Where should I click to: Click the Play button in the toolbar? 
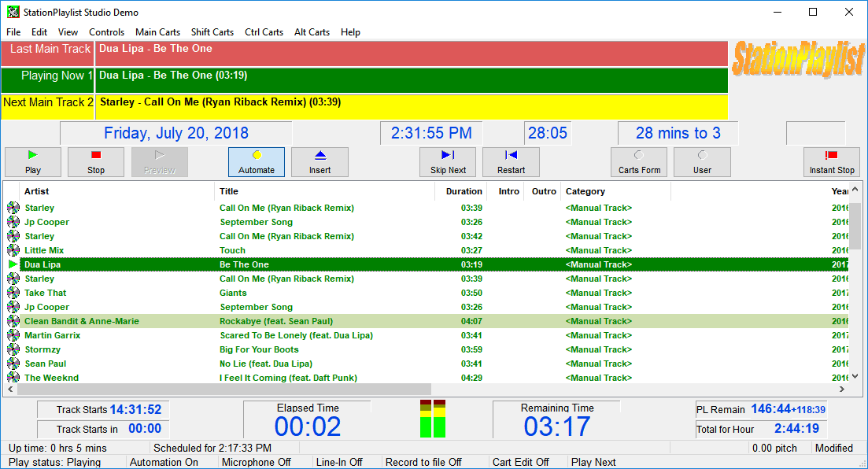click(33, 162)
